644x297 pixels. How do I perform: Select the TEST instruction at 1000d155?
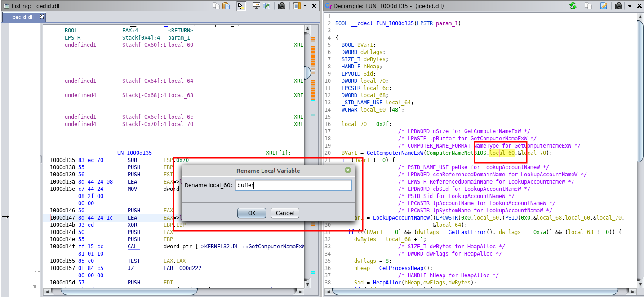pos(134,261)
